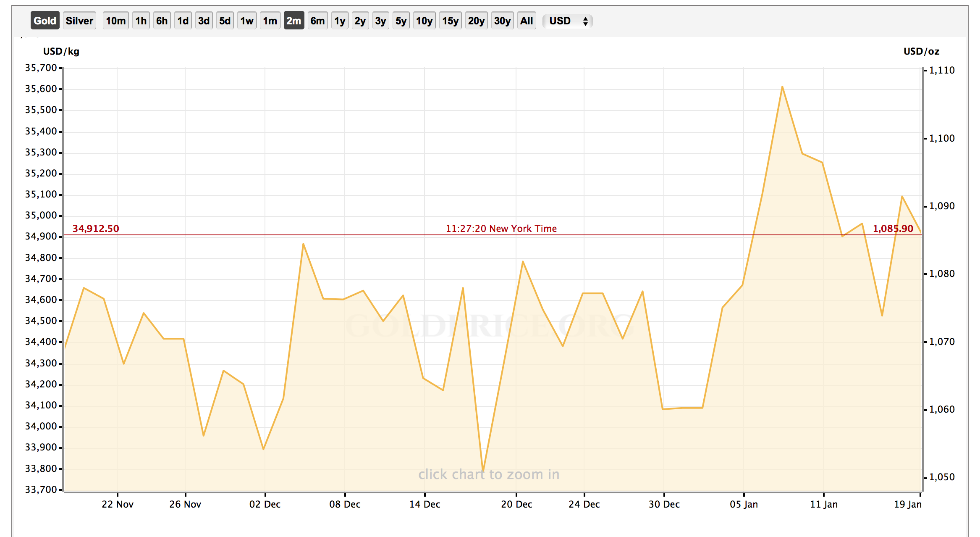Show the 1y price history
Image resolution: width=980 pixels, height=537 pixels.
pos(340,21)
